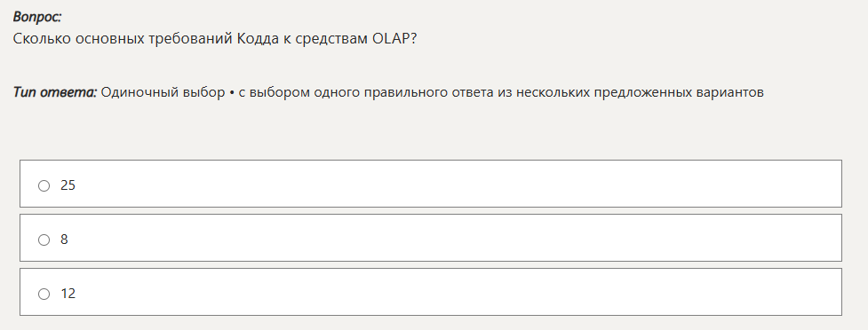Click the number label "8"
The width and height of the screenshot is (868, 330).
point(64,240)
